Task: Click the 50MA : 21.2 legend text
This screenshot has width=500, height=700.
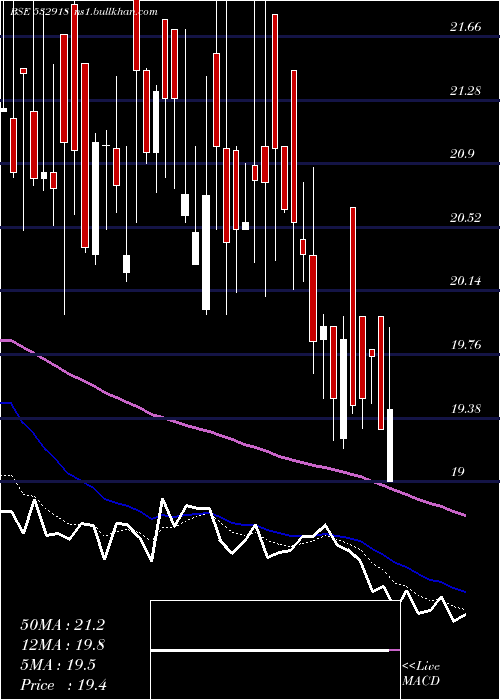Action: (62, 625)
